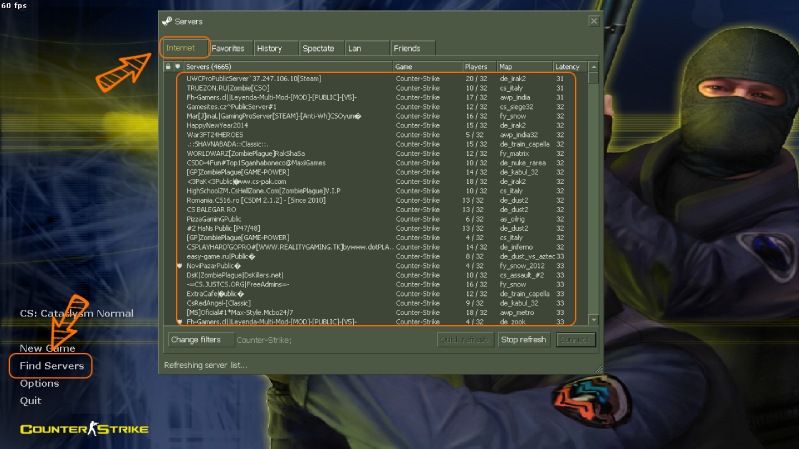Select the HappyNewYear2014 server
The height and width of the screenshot is (449, 799).
pyautogui.click(x=376, y=125)
